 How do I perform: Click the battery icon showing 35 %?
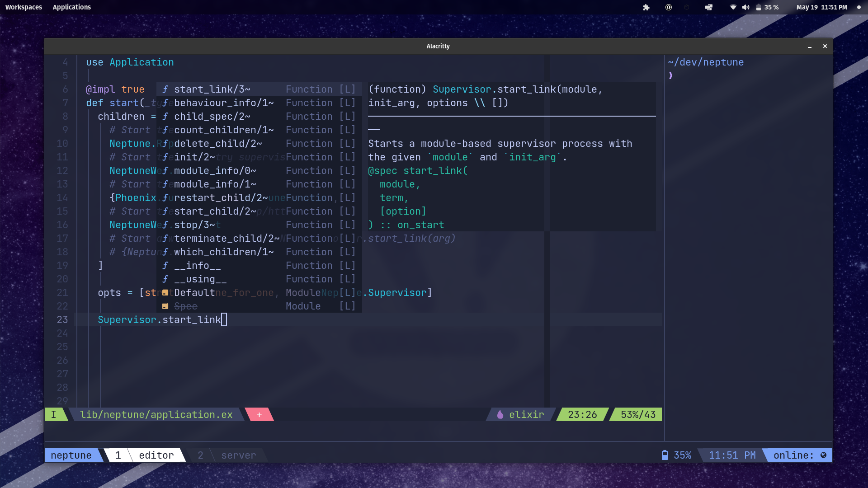click(x=759, y=7)
